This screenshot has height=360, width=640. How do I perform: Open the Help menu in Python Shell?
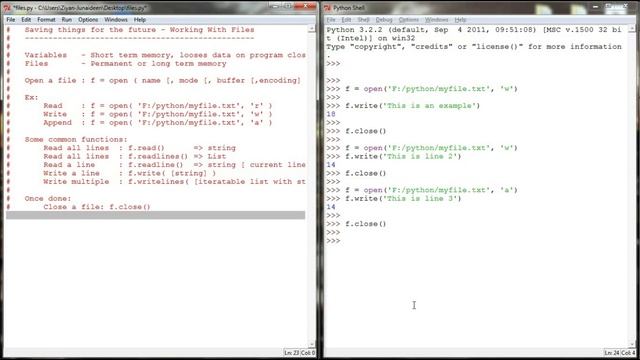[460, 20]
